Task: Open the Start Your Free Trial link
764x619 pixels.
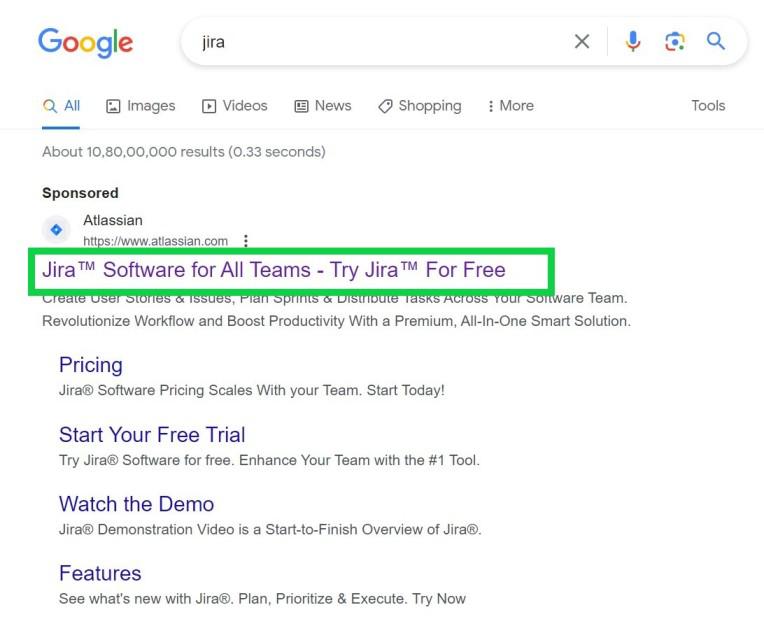Action: pyautogui.click(x=152, y=435)
